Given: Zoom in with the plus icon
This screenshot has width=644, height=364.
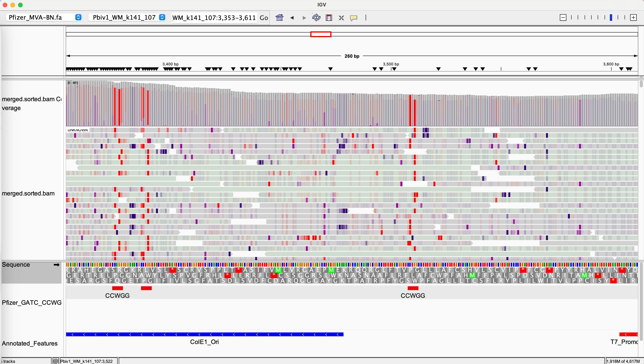Looking at the screenshot, I should pyautogui.click(x=633, y=18).
